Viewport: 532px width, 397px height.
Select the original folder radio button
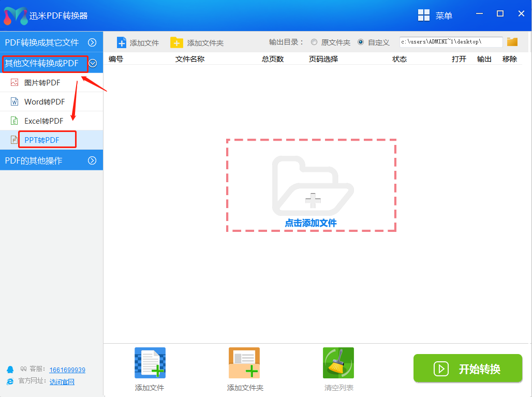pyautogui.click(x=314, y=42)
